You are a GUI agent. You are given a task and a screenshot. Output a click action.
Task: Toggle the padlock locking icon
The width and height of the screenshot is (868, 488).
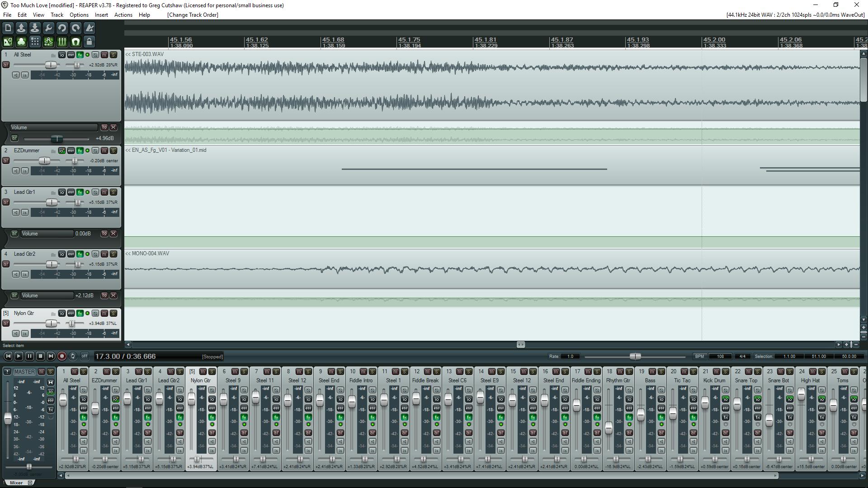point(89,42)
